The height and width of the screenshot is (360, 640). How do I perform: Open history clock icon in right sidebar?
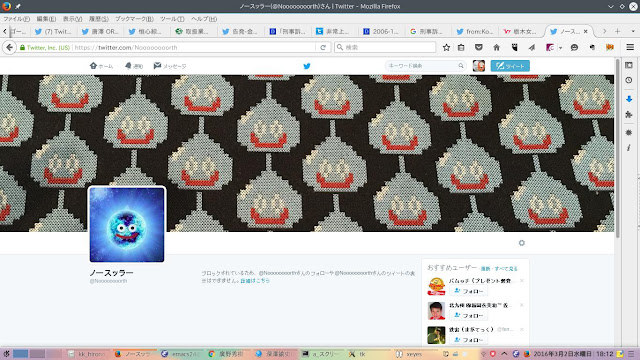629,80
